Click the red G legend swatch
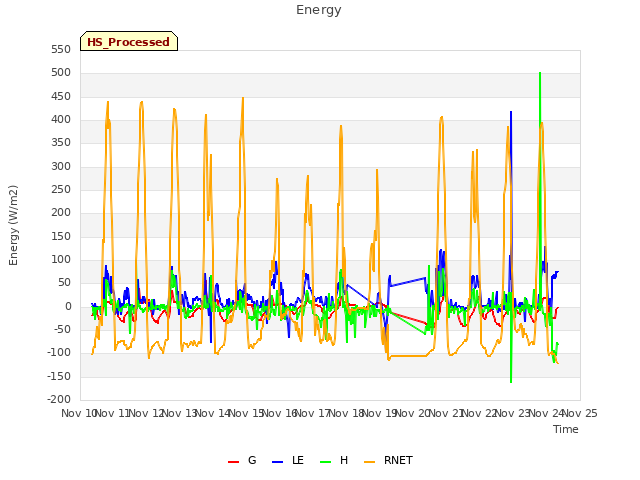Image resolution: width=640 pixels, height=480 pixels. point(233,462)
